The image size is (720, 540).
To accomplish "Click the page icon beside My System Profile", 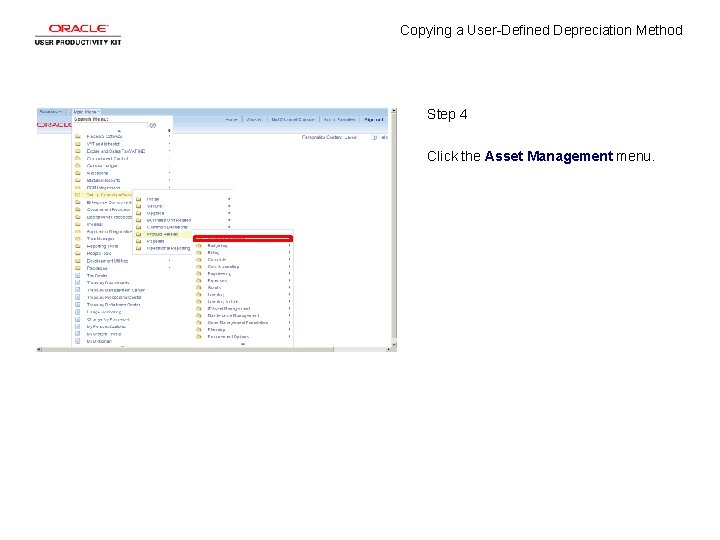I will (x=78, y=334).
